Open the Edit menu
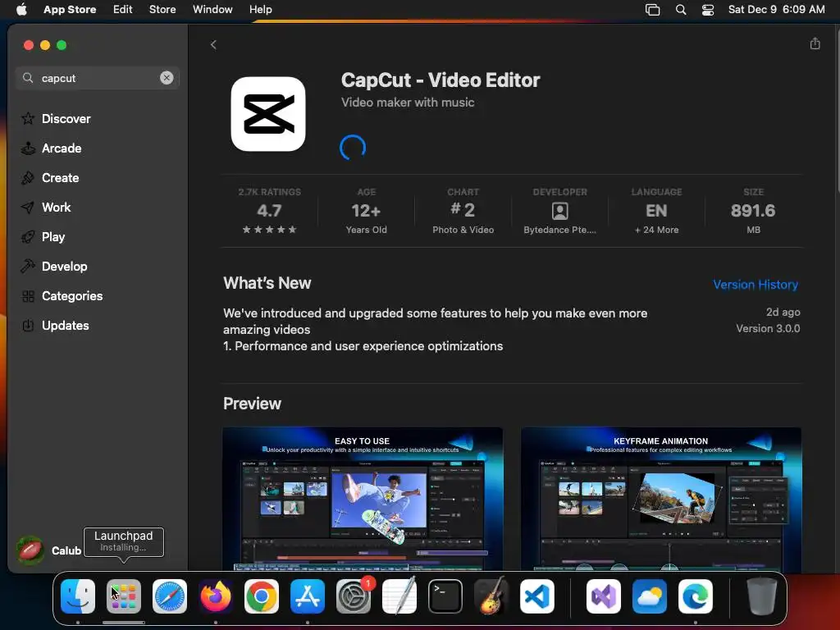840x630 pixels. [123, 9]
